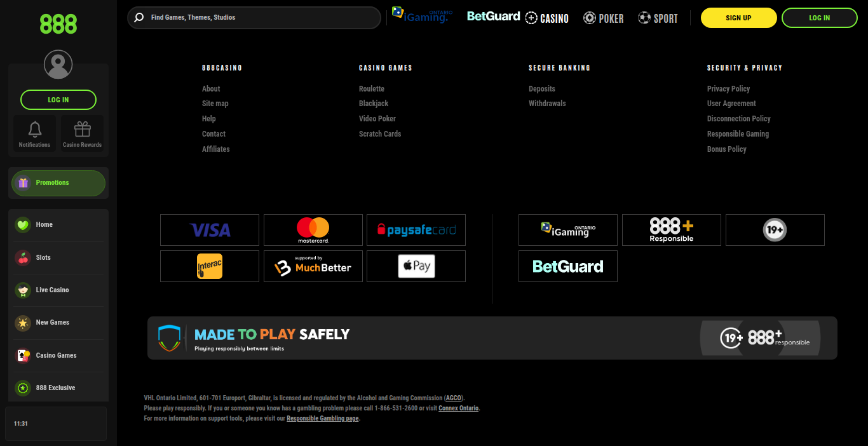This screenshot has width=868, height=446.
Task: Click the Promotions gift icon
Action: 24,183
